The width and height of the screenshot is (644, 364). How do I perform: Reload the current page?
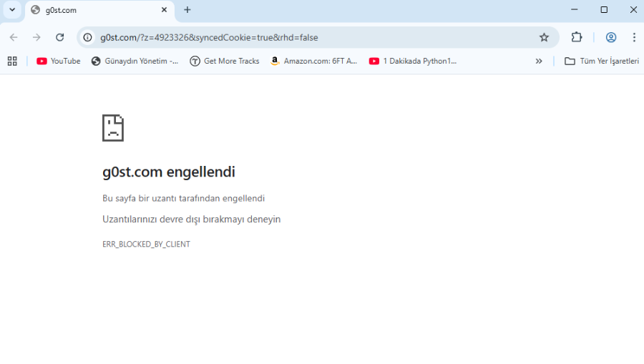click(x=60, y=37)
